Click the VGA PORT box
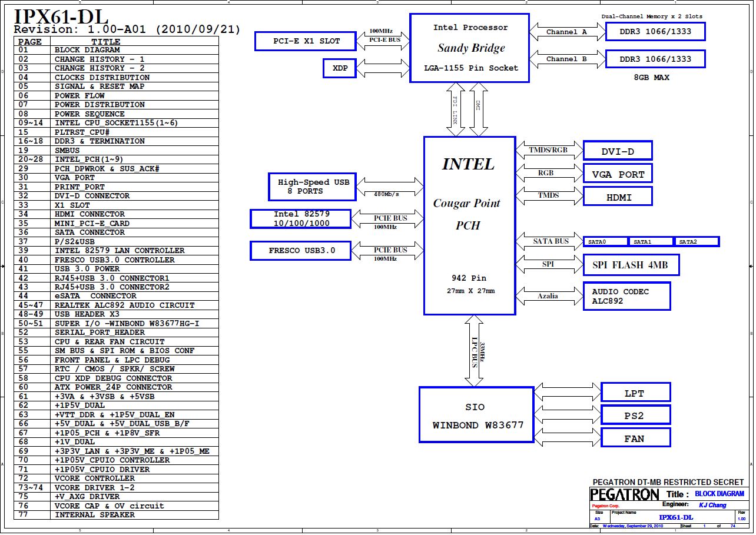This screenshot has width=756, height=535. tap(618, 174)
